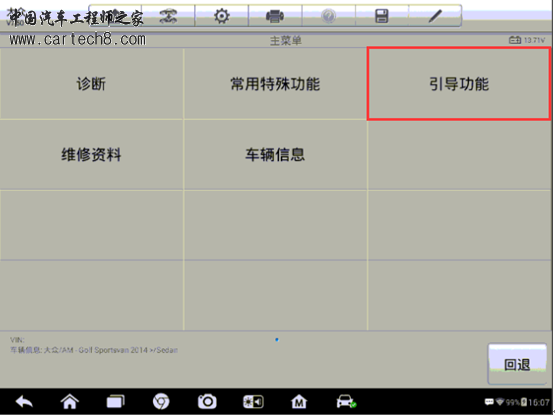555x415 pixels.
Task: Click the floppy disk save icon
Action: 382,16
